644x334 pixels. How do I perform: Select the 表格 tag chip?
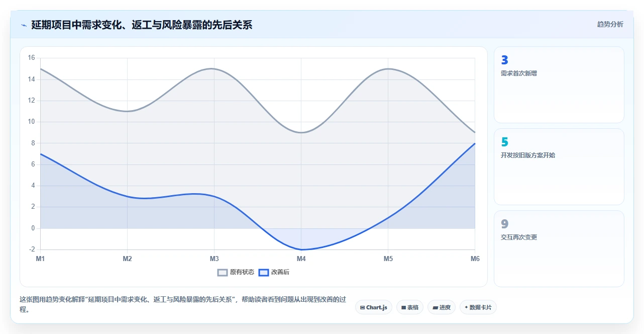click(x=410, y=307)
